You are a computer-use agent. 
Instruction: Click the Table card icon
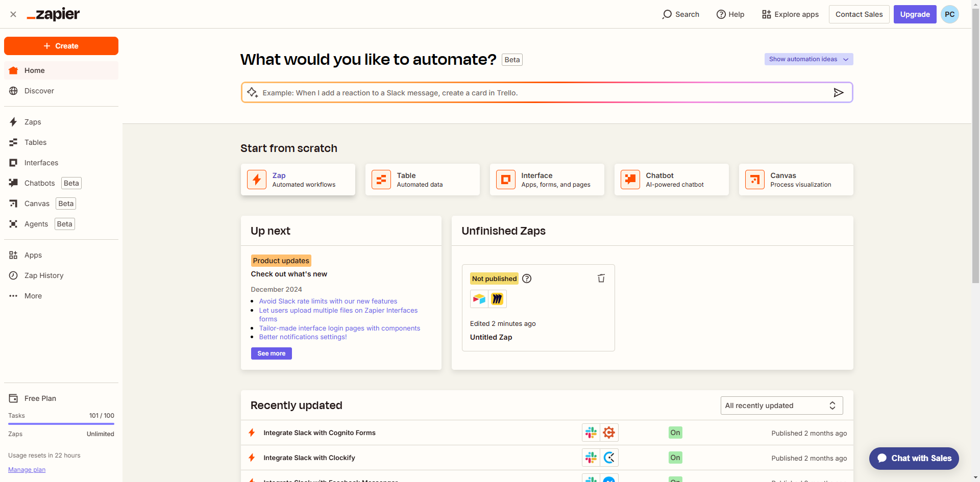[x=381, y=180]
